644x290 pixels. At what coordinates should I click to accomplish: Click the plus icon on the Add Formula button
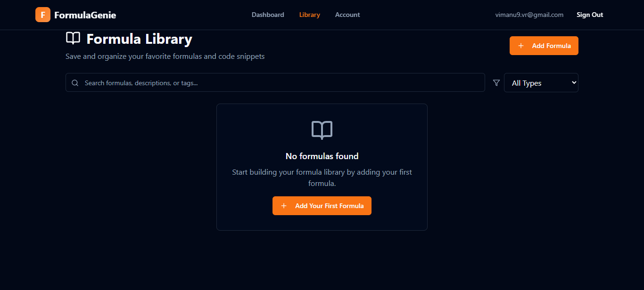(520, 45)
